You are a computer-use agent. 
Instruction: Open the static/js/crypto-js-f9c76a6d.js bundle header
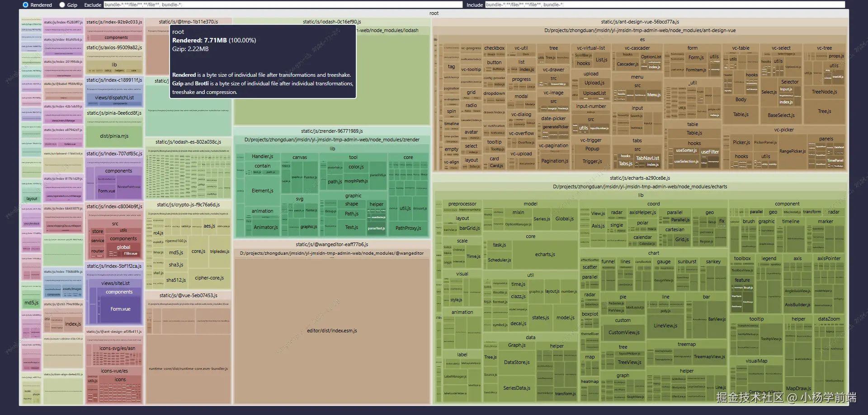click(x=189, y=205)
